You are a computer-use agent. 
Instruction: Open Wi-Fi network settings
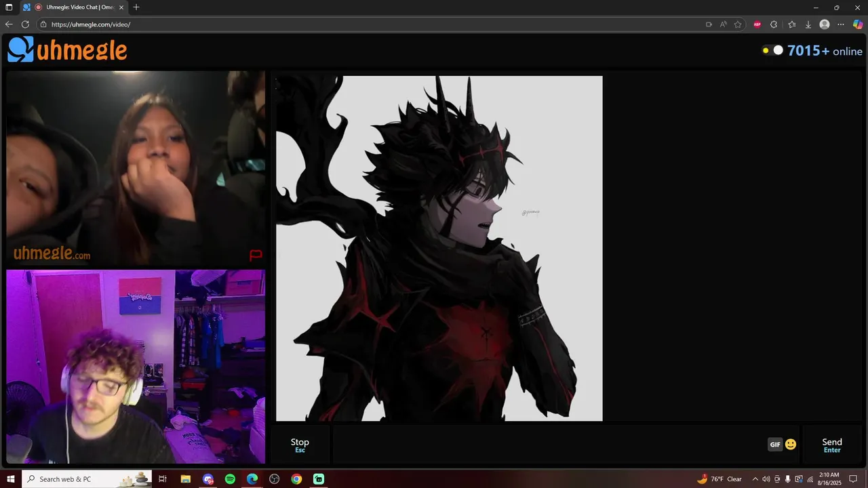pos(810,479)
